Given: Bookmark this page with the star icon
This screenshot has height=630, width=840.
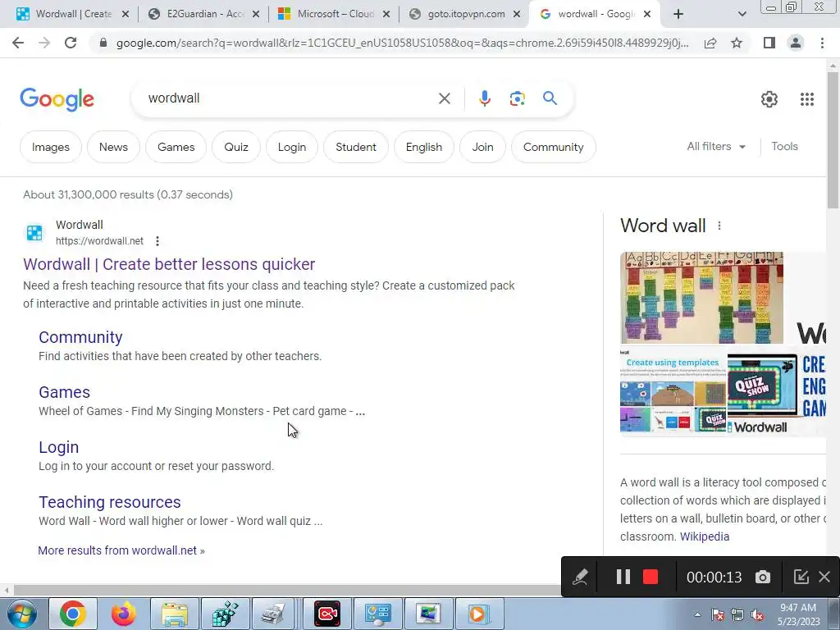Looking at the screenshot, I should pos(737,43).
